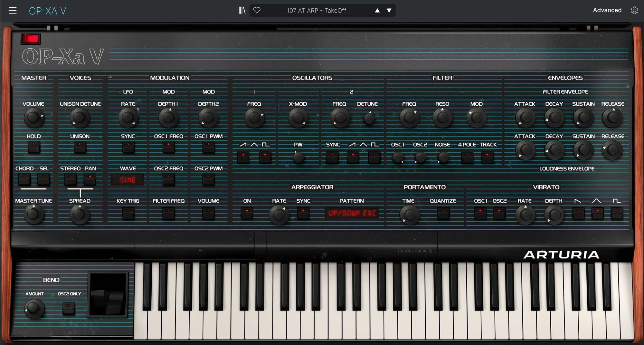Select the vibrato sawtooth wave button
Image resolution: width=644 pixels, height=345 pixels.
pos(578,213)
